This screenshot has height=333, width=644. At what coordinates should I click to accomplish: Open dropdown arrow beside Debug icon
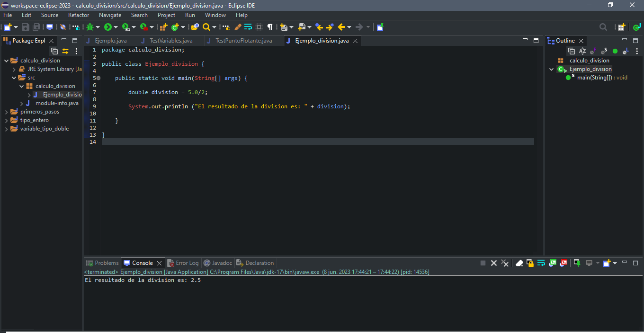point(98,27)
